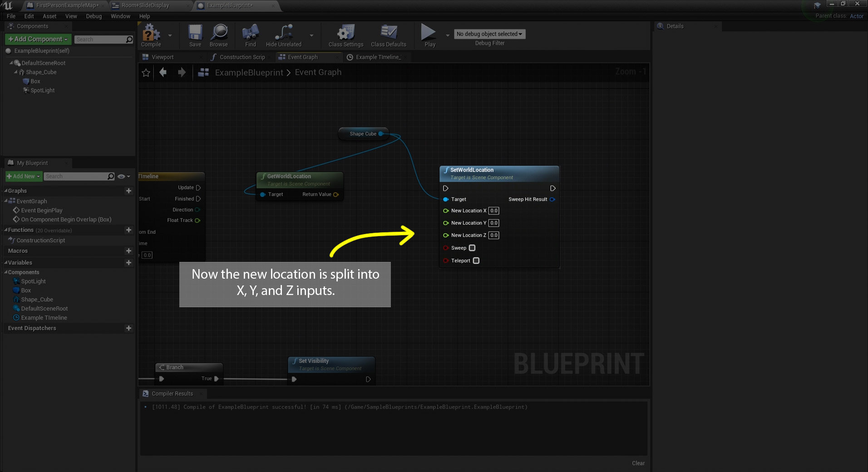Toggle Hide Unrelated nodes
This screenshot has width=868, height=472.
pyautogui.click(x=284, y=35)
